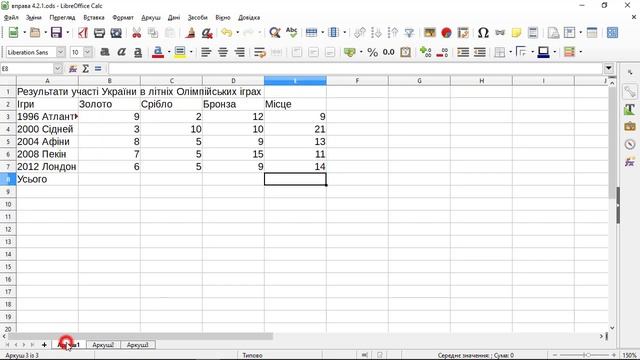The width and height of the screenshot is (640, 360).
Task: Clear direct formatting
Action: pos(207,33)
